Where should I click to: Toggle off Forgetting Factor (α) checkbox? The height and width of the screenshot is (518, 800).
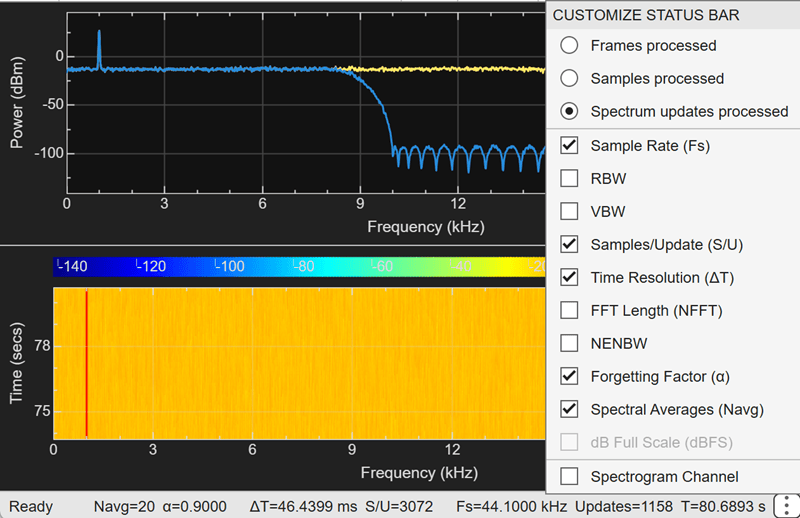pos(569,376)
